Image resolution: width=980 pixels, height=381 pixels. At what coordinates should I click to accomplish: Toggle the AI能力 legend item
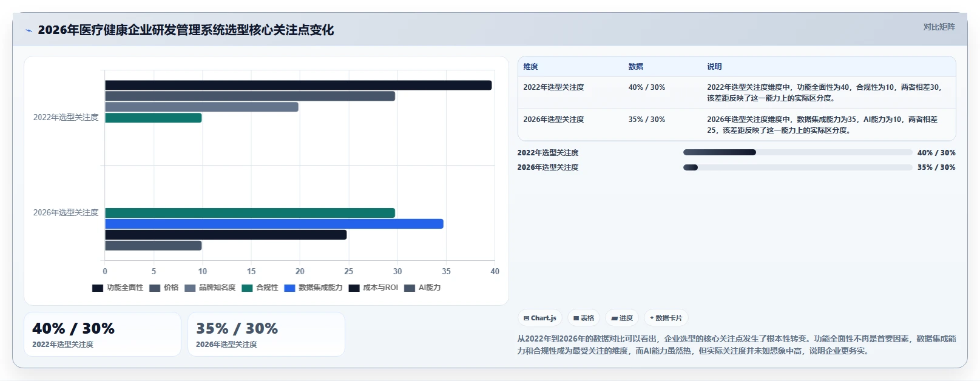pos(422,288)
